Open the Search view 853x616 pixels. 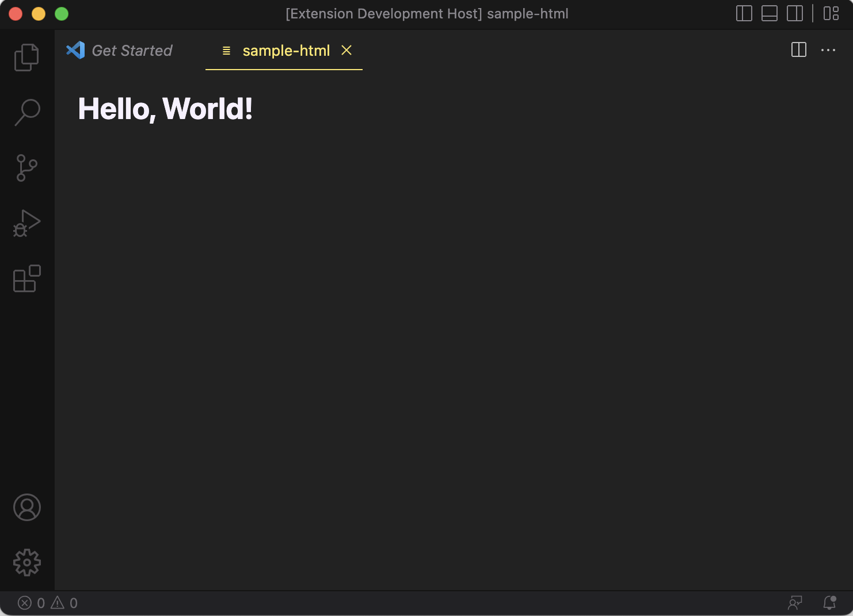coord(27,112)
